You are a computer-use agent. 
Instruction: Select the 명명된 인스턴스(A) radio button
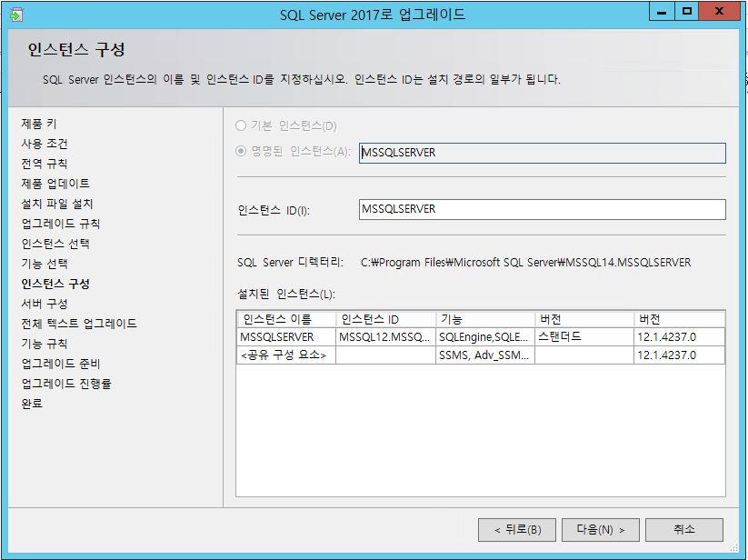click(241, 151)
